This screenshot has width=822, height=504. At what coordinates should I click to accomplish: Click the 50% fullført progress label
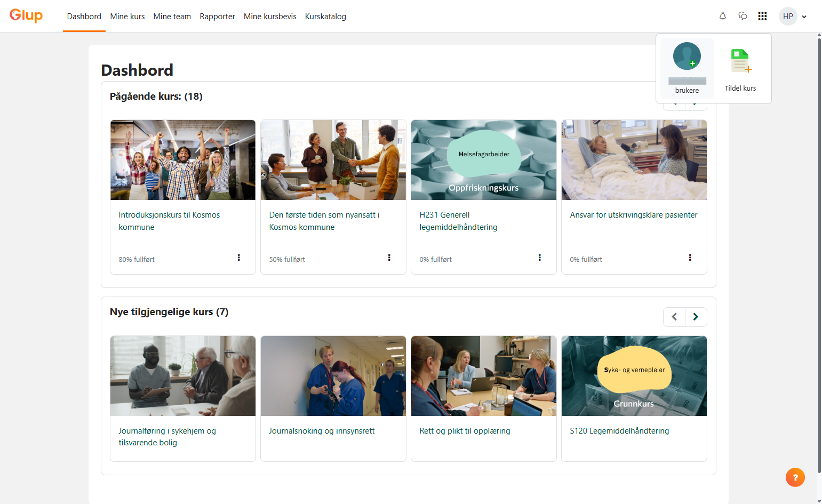click(x=287, y=260)
